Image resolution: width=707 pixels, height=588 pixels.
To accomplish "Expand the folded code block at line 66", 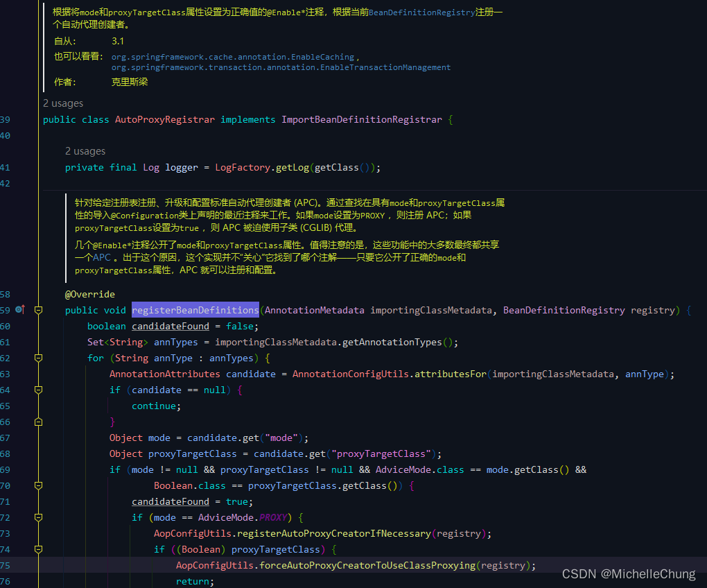I will click(x=38, y=421).
